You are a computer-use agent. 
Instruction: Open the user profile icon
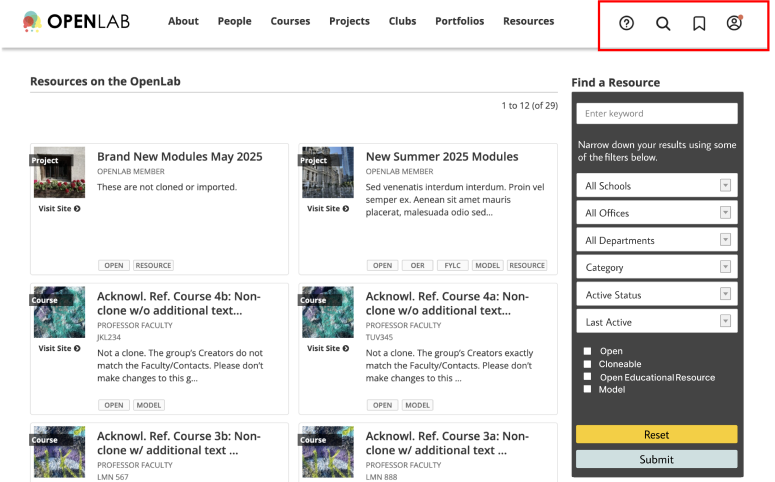tap(734, 23)
